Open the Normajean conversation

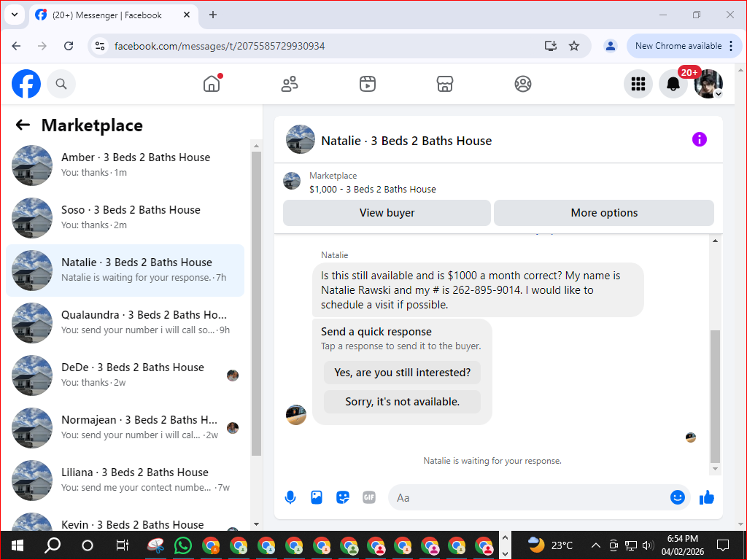(x=125, y=427)
